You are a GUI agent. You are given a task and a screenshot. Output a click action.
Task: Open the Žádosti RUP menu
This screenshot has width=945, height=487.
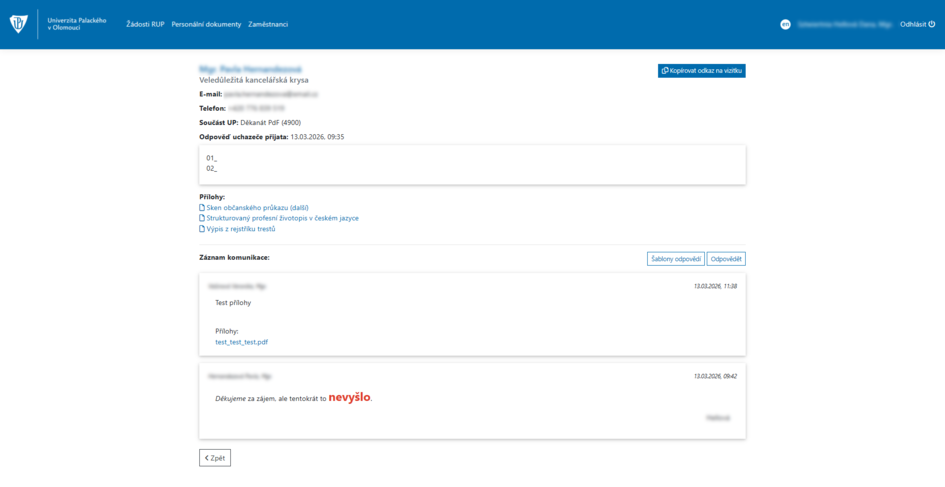click(145, 25)
